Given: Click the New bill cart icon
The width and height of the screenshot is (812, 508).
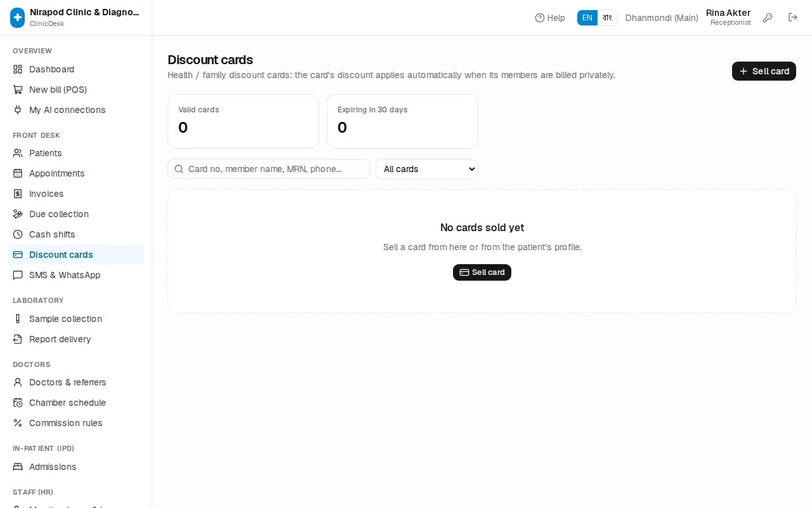Looking at the screenshot, I should 18,90.
